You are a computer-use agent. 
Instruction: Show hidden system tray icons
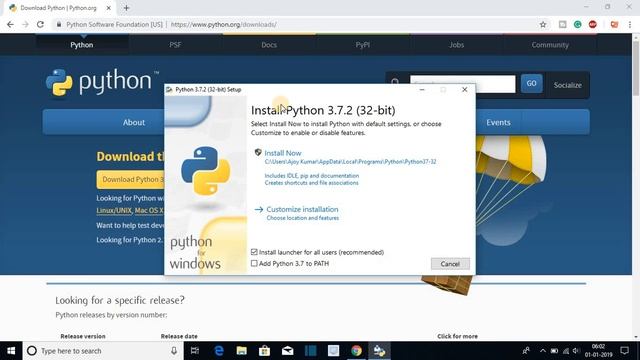pyautogui.click(x=542, y=351)
